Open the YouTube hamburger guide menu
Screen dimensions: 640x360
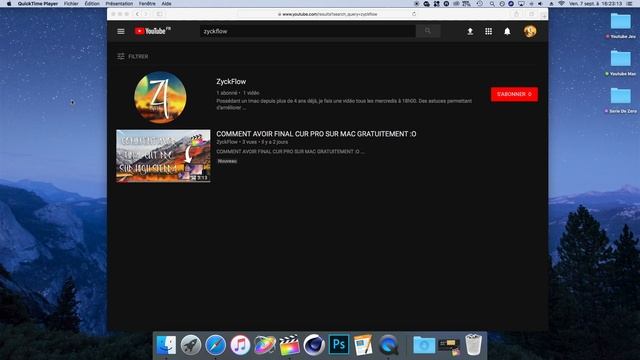(121, 31)
